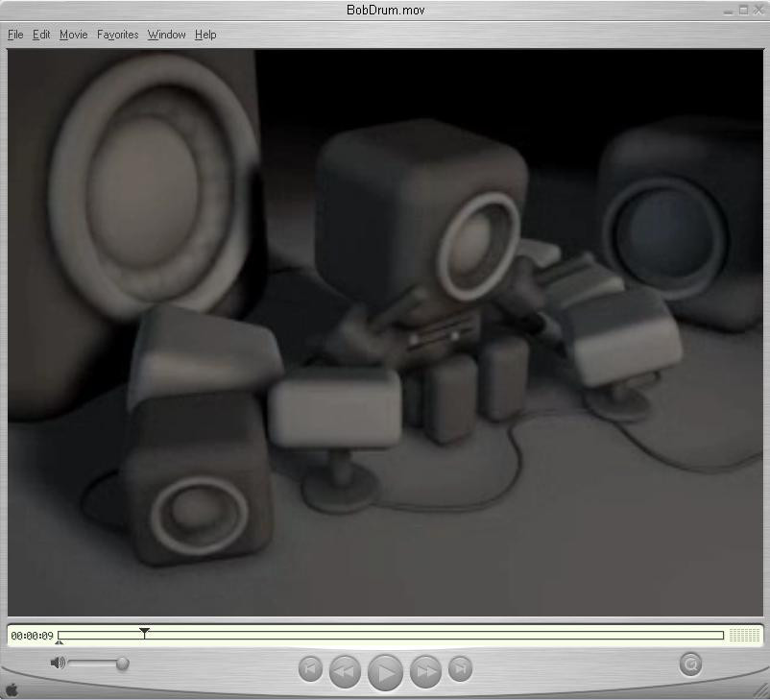Click the volume slider knob

tap(122, 664)
